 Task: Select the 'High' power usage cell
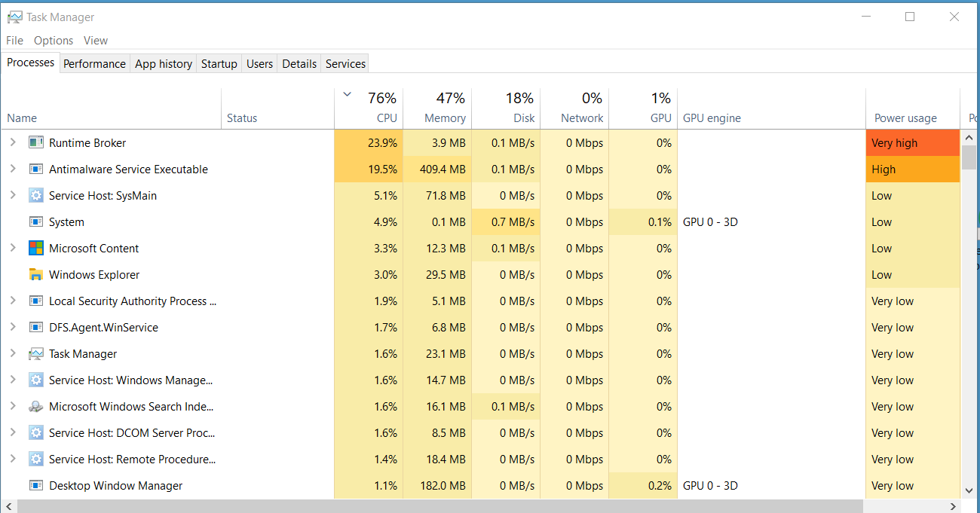(912, 169)
